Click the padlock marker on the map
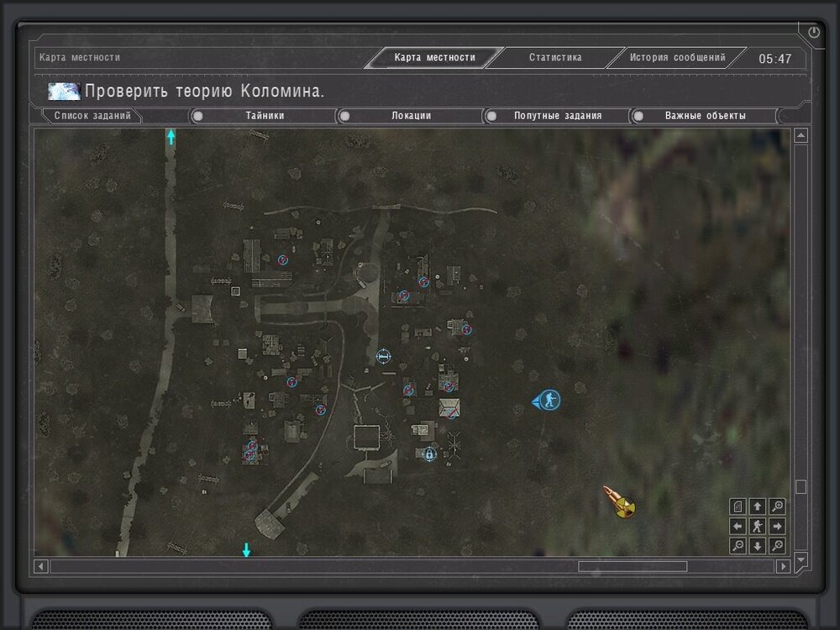Image resolution: width=840 pixels, height=630 pixels. click(x=429, y=454)
